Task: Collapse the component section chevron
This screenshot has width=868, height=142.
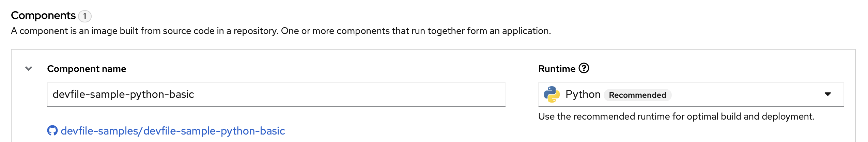Action: (29, 69)
